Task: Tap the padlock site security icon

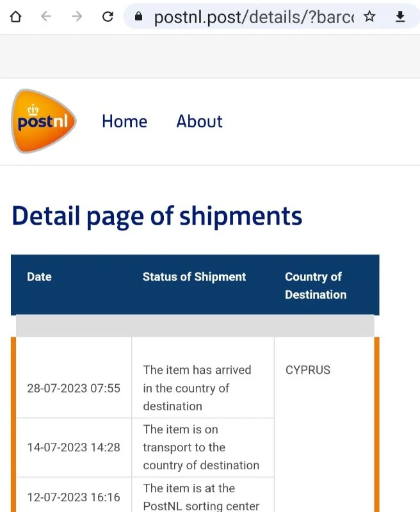Action: 138,17
